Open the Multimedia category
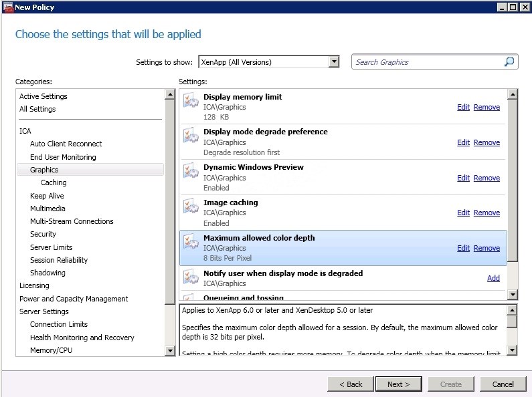 tap(48, 209)
